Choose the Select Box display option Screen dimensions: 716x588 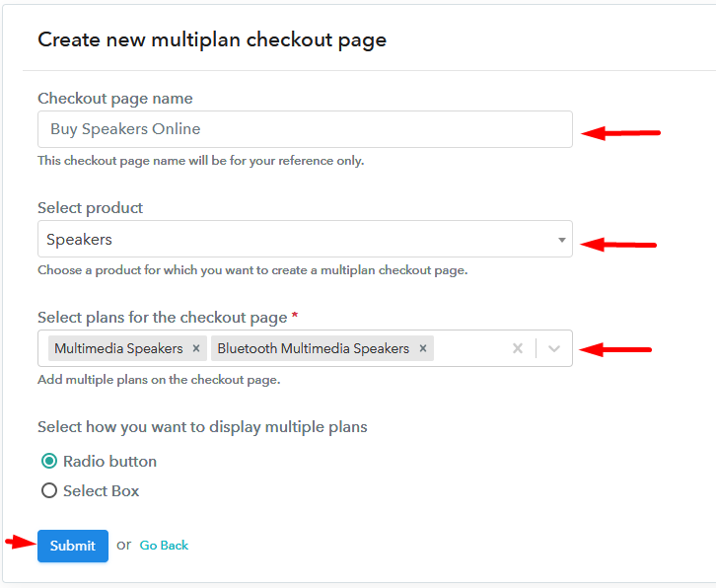[49, 490]
